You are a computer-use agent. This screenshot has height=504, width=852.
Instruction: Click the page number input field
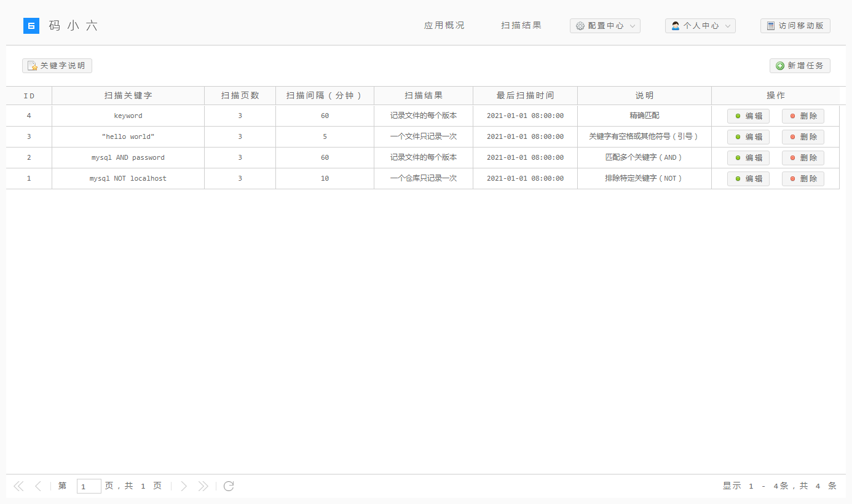(89, 486)
